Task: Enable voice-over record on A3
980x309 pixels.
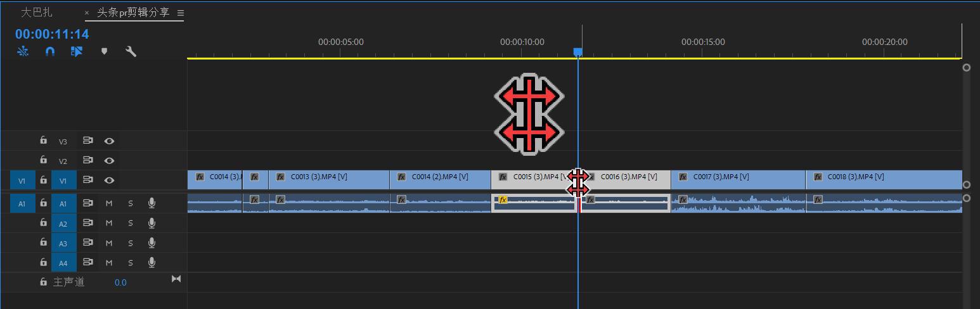Action: [152, 243]
